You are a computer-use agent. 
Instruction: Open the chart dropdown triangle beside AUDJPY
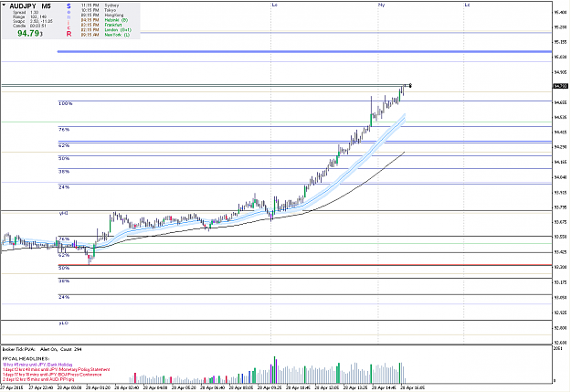(x=4, y=5)
